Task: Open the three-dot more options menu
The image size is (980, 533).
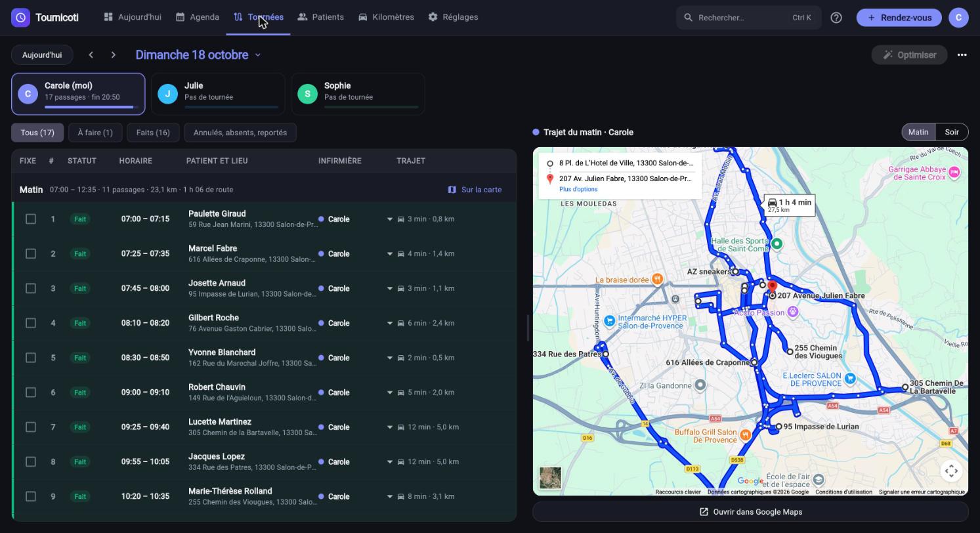Action: (962, 55)
